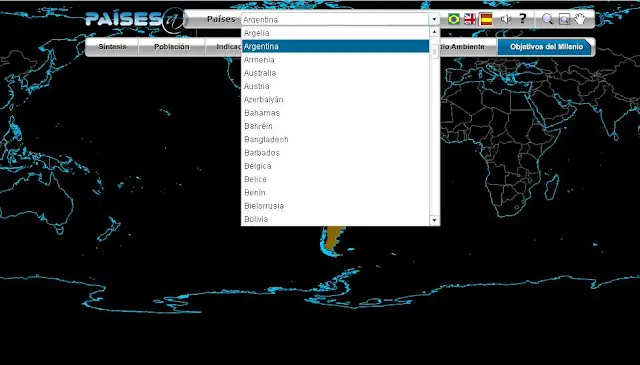The width and height of the screenshot is (640, 365).
Task: Choose Azerbaiyán from the country list
Action: [x=335, y=100]
